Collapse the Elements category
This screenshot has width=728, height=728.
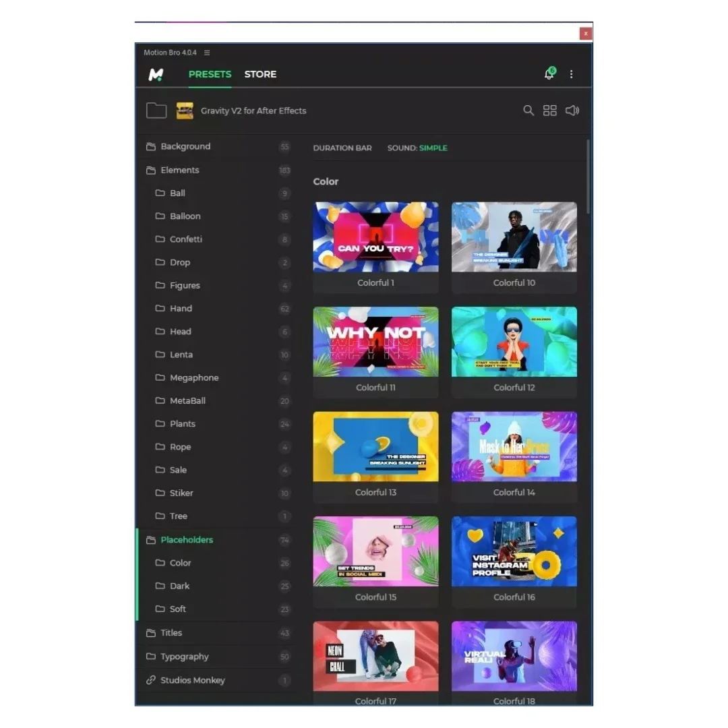click(217, 171)
